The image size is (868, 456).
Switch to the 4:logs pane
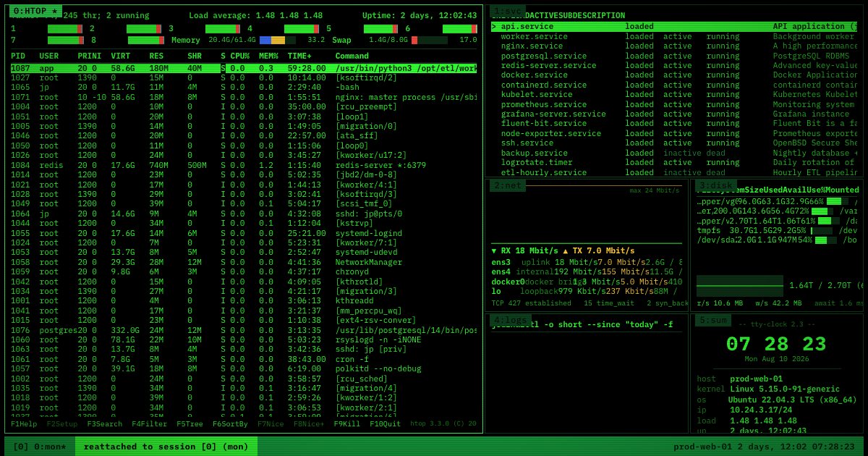point(511,320)
